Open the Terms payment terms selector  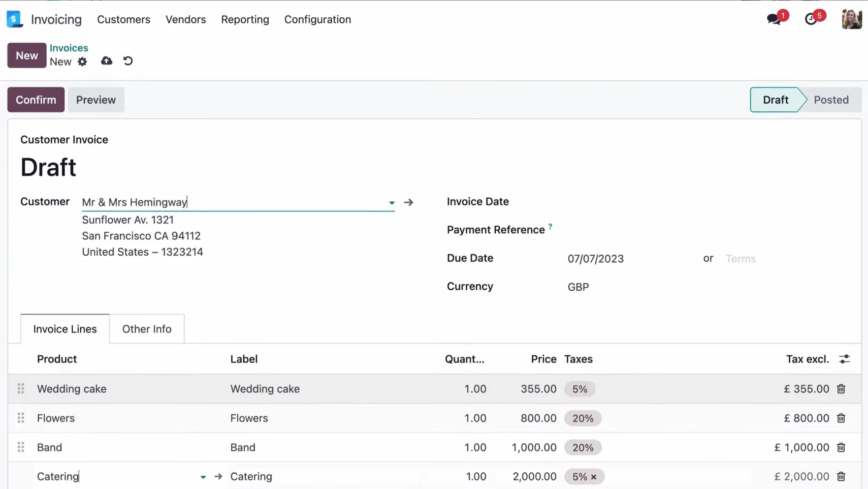[x=741, y=259]
